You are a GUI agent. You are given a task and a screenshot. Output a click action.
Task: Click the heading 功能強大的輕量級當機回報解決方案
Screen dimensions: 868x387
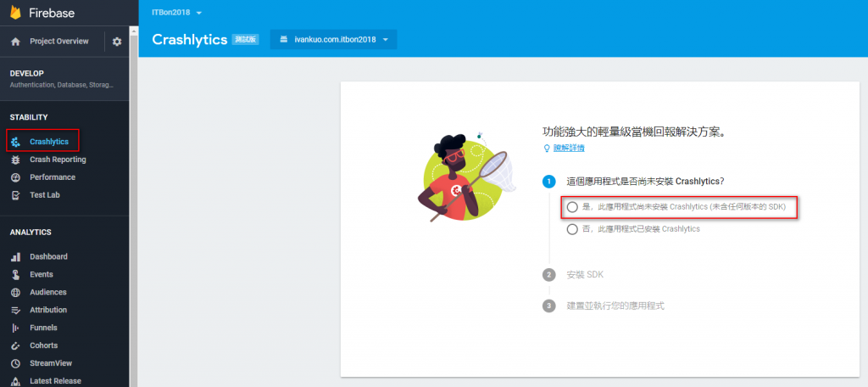[634, 132]
